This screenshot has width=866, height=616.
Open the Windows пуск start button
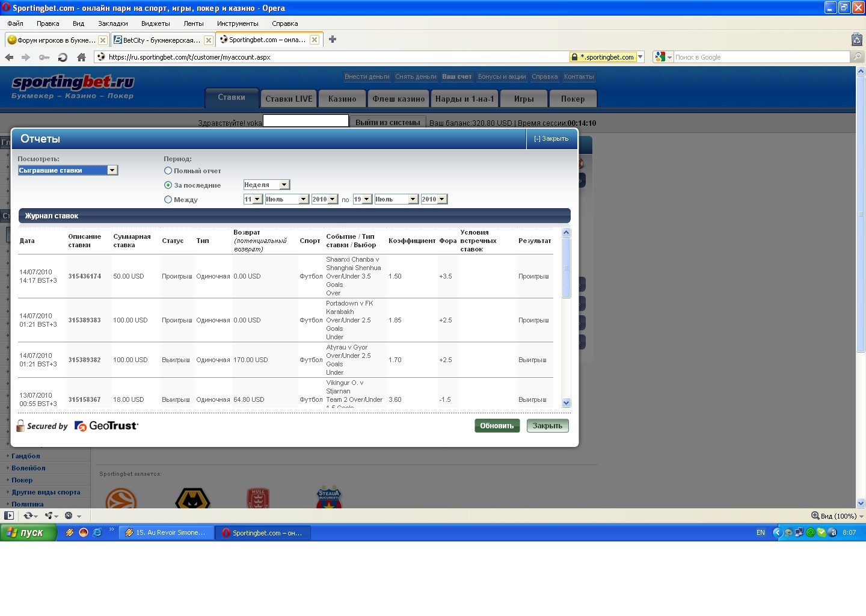(x=28, y=532)
